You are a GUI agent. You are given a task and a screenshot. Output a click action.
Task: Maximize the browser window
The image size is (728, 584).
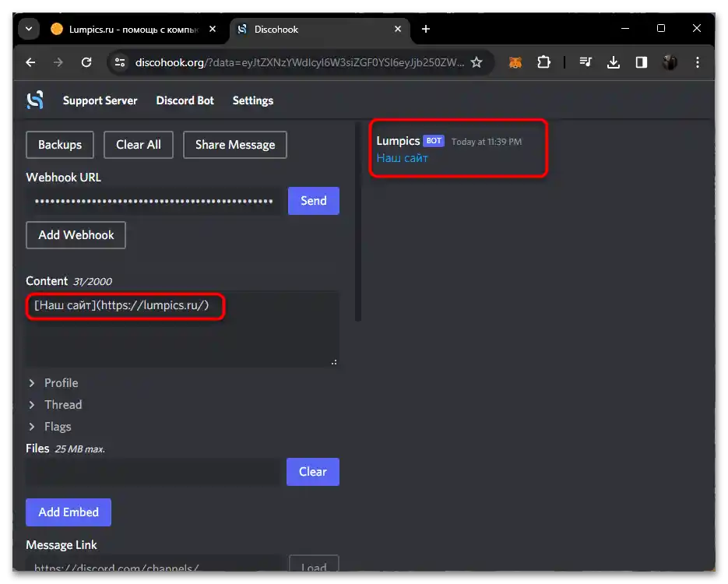[x=661, y=28]
